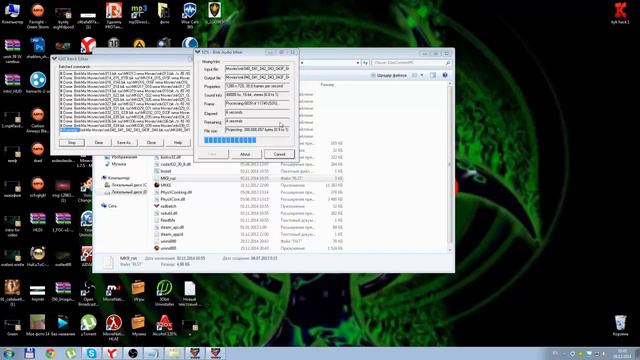Open the Игры folder on desktop
640x360 pixels.
tap(139, 291)
